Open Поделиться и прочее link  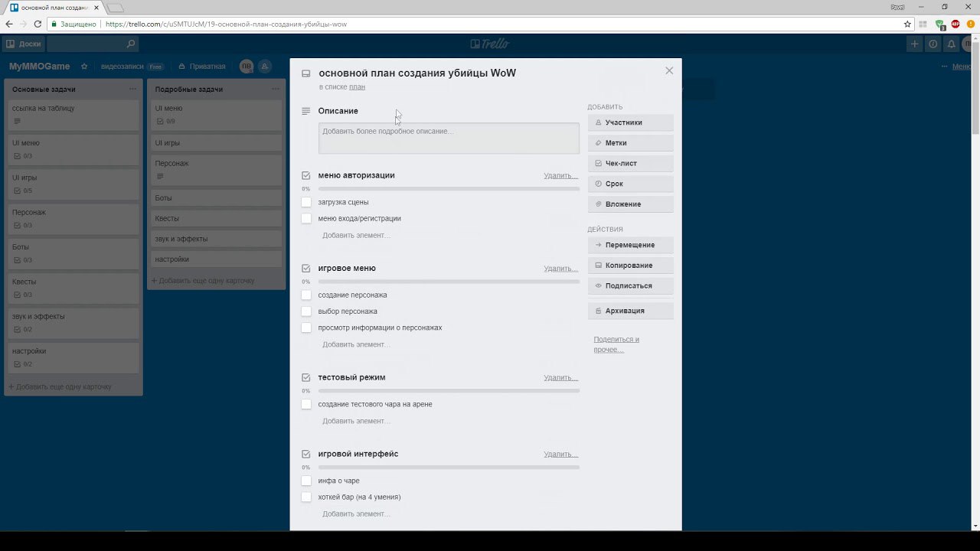(x=616, y=344)
